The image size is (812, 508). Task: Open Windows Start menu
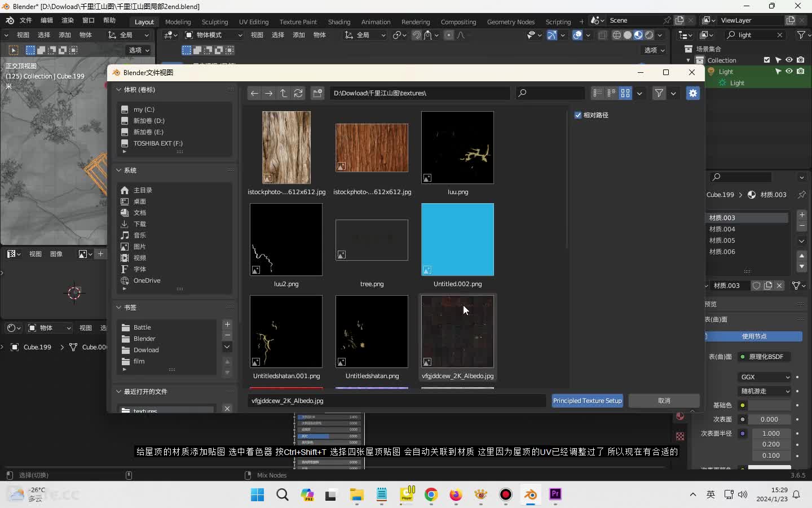pos(258,494)
